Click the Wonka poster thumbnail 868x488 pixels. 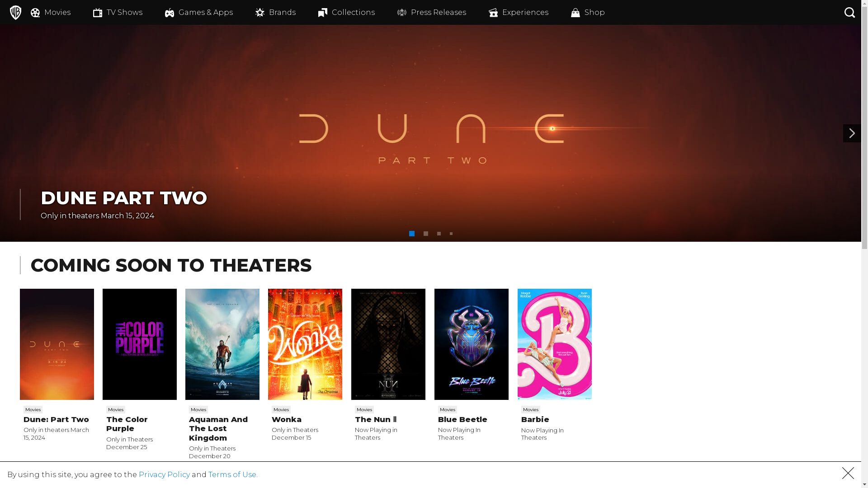tap(305, 344)
